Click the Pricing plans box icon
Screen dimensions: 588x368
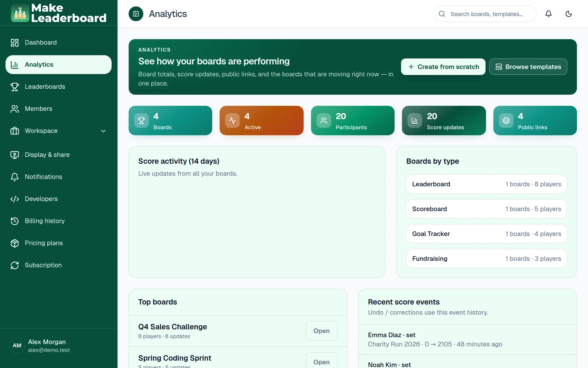click(15, 243)
